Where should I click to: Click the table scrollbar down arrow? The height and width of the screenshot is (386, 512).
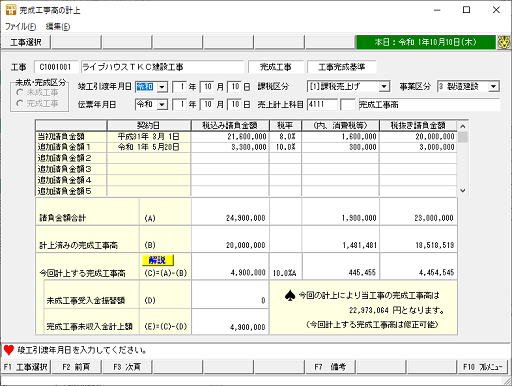click(x=463, y=191)
